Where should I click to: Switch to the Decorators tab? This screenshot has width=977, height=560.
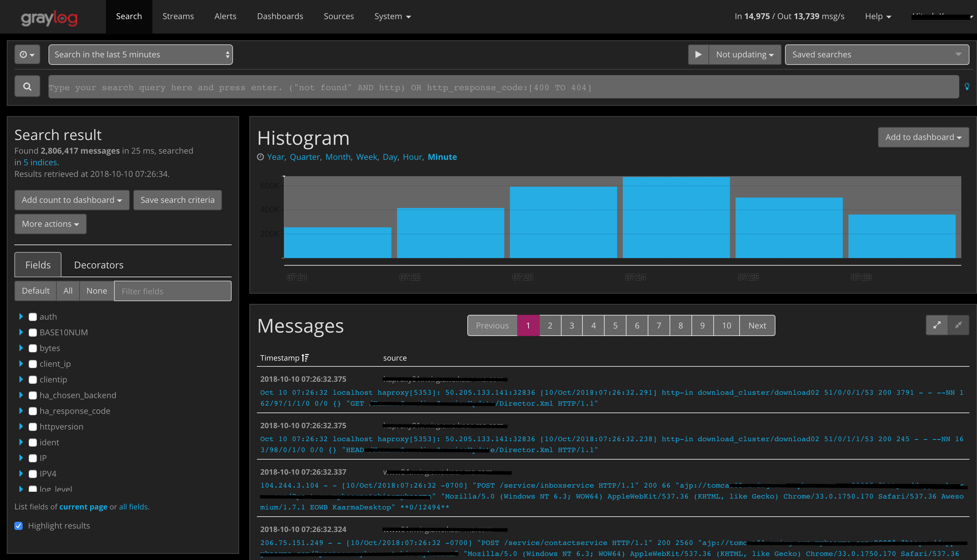(98, 265)
